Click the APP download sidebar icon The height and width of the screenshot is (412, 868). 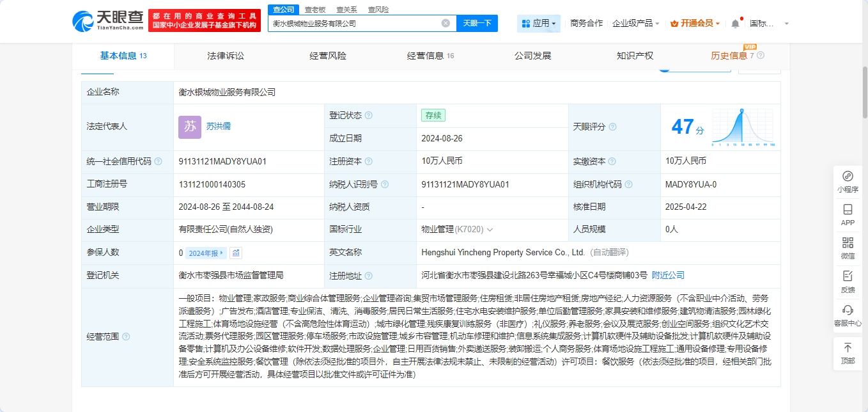tap(848, 214)
